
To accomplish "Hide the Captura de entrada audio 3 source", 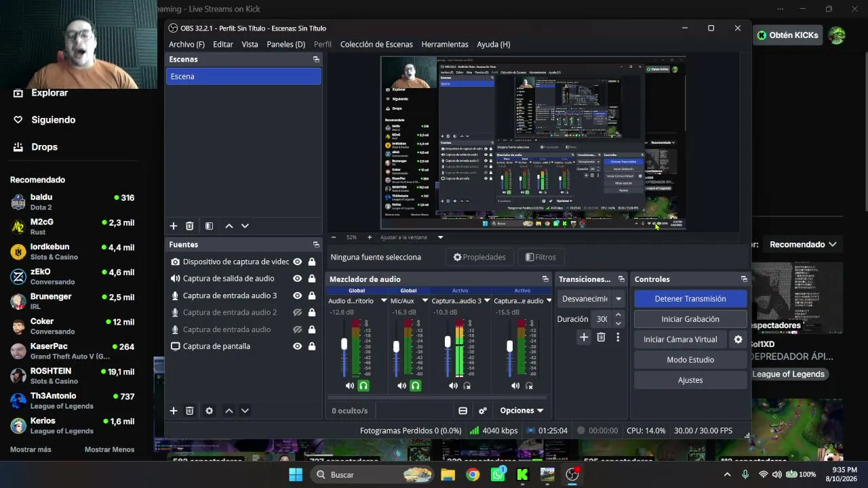I will point(297,296).
